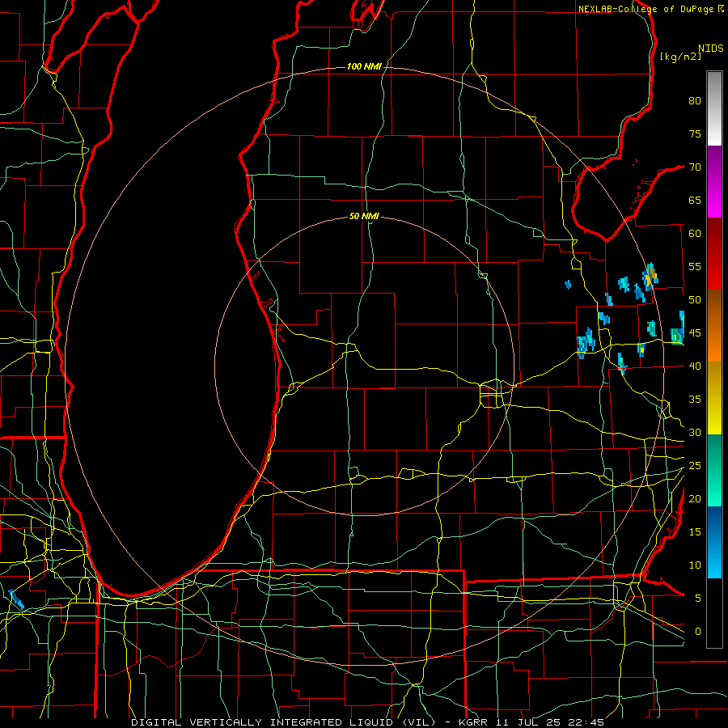Click the white segment of the color bar

pos(714,108)
